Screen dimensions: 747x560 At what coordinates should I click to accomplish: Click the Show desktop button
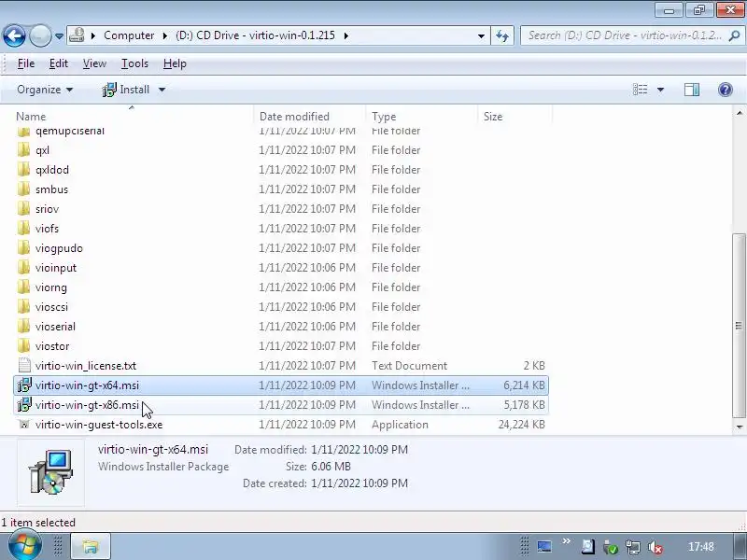[x=739, y=546]
